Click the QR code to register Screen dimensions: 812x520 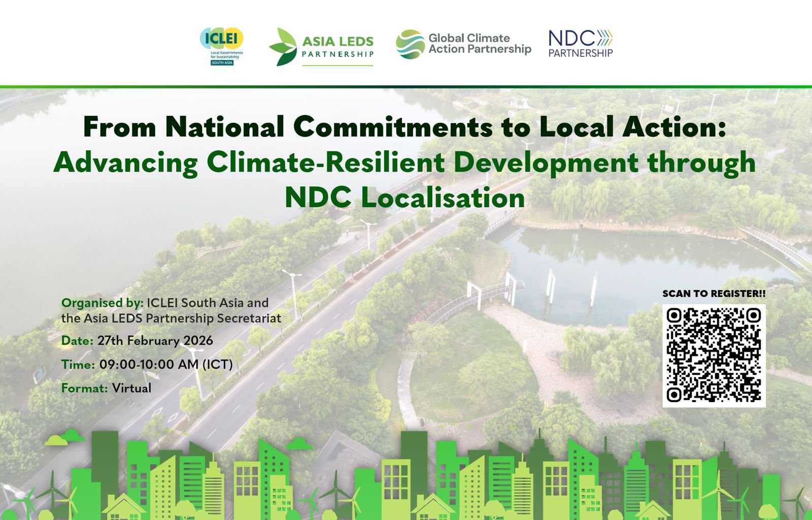[x=714, y=355]
